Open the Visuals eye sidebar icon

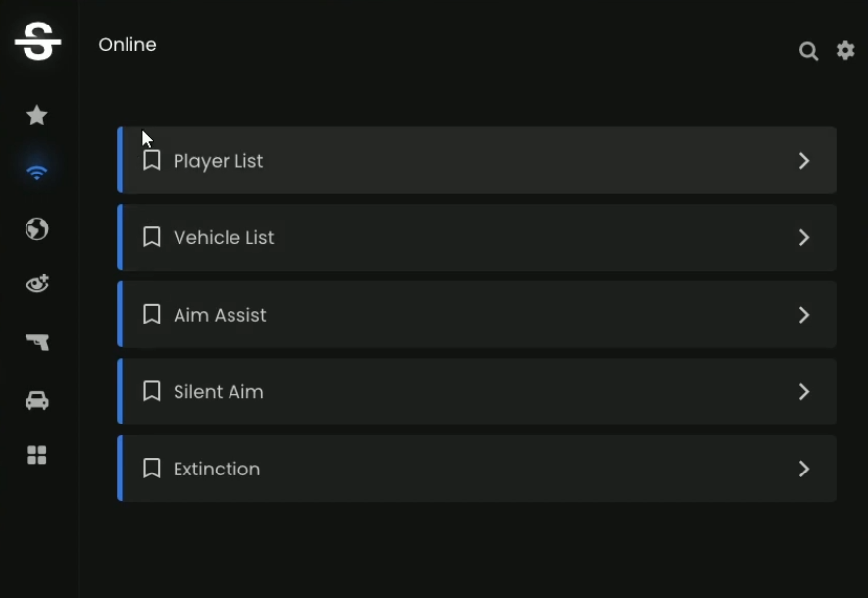37,285
